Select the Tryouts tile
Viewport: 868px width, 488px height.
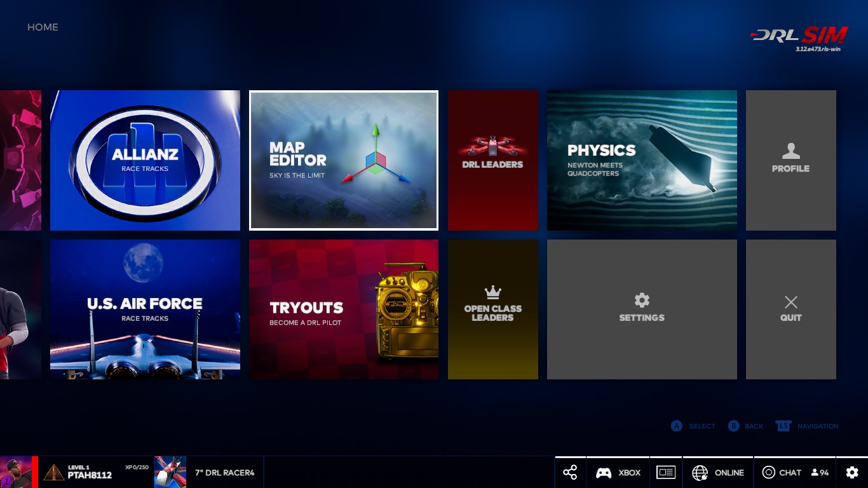[344, 309]
